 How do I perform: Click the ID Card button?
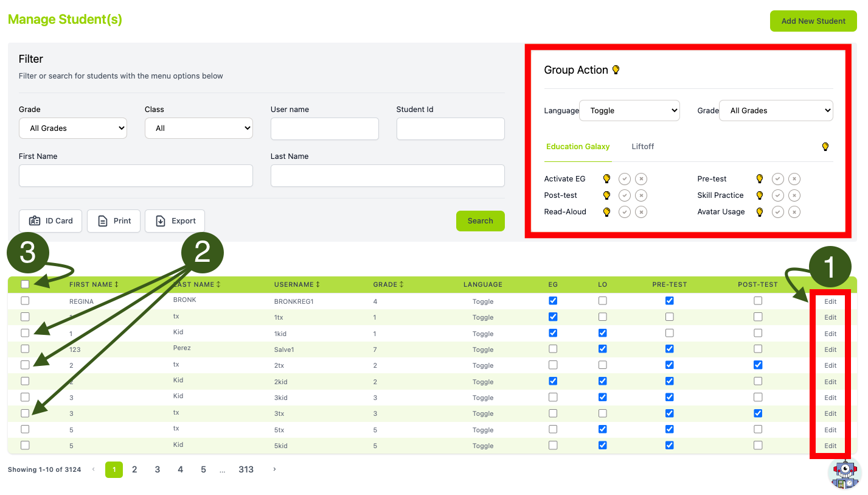[50, 221]
